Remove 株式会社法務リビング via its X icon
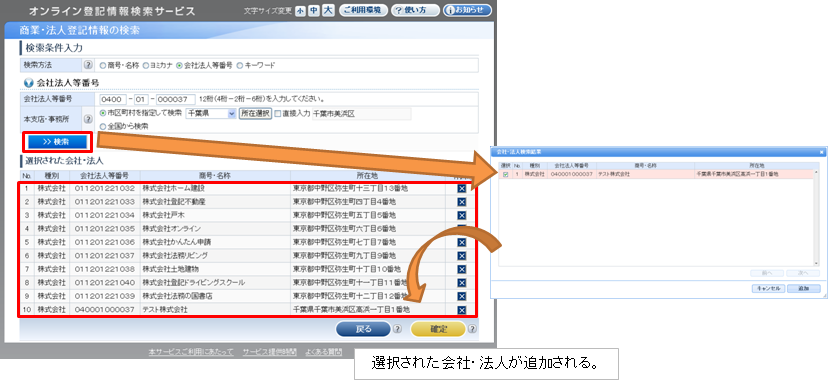 (462, 256)
